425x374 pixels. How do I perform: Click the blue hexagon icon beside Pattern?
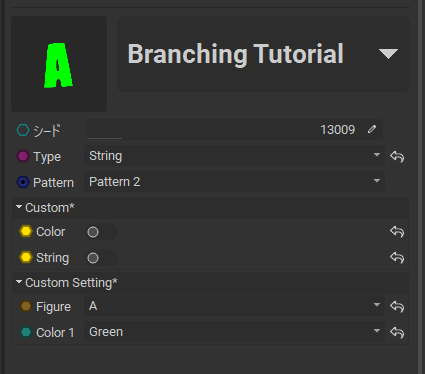(x=23, y=182)
